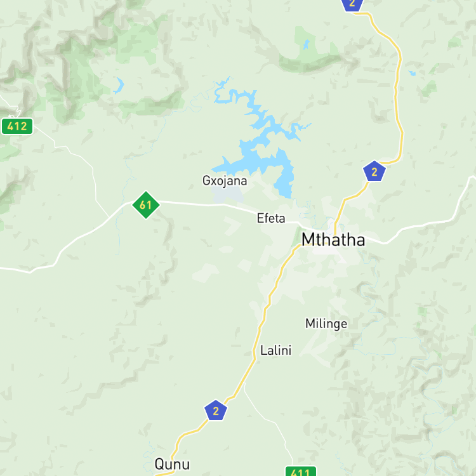Click the small blue lake east of shield 412
The image size is (476, 476).
pyautogui.click(x=119, y=85)
